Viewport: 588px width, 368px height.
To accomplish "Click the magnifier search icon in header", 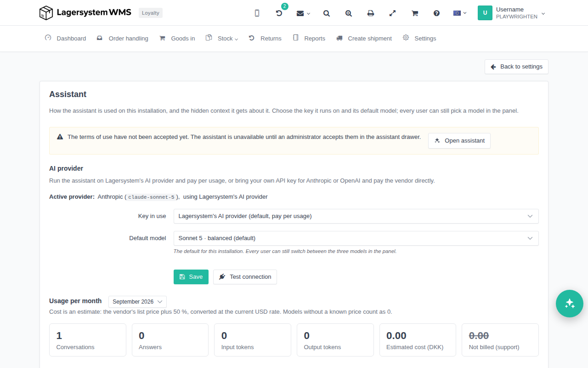I will coord(327,13).
